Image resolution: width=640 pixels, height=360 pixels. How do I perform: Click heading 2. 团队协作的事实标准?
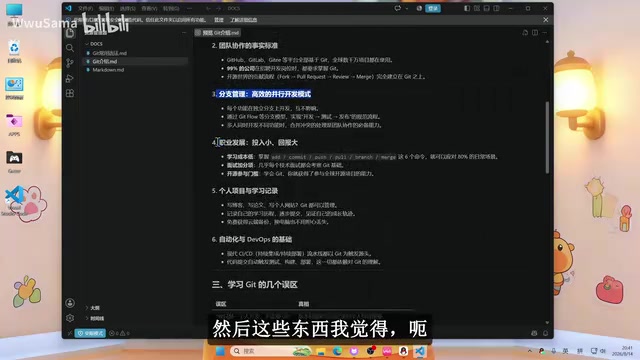pyautogui.click(x=244, y=46)
